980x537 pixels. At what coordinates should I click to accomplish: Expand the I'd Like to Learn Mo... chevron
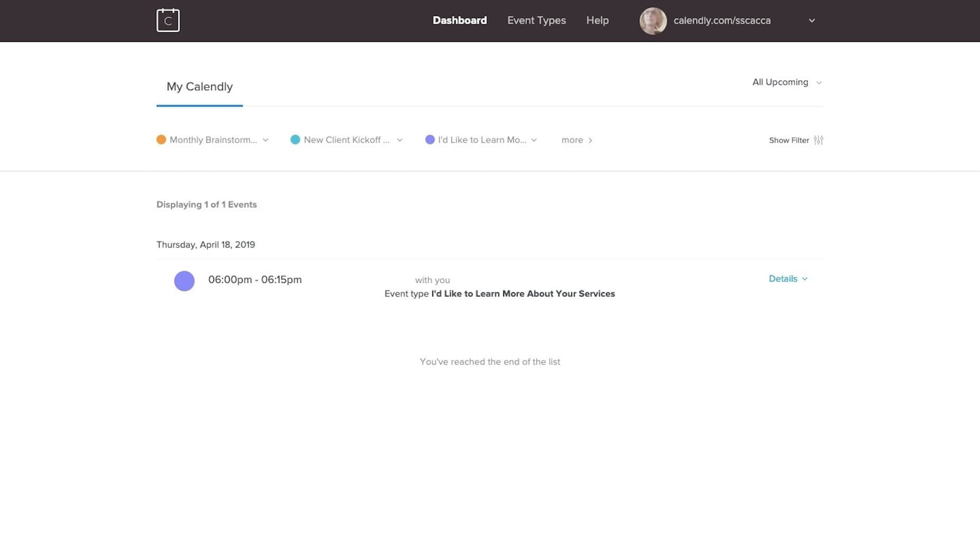534,140
